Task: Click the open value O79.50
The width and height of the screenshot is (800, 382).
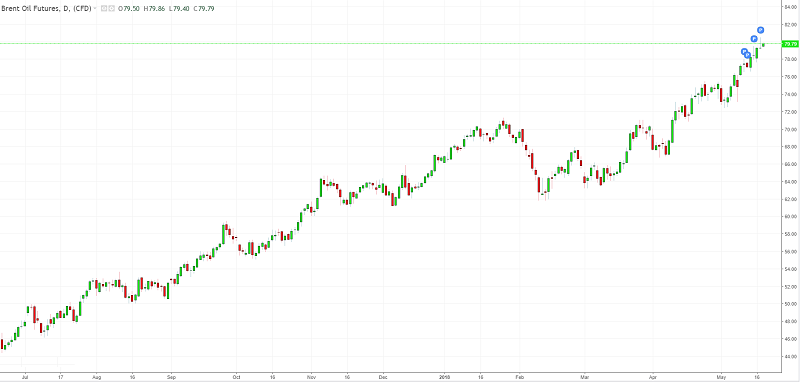Action: point(129,9)
